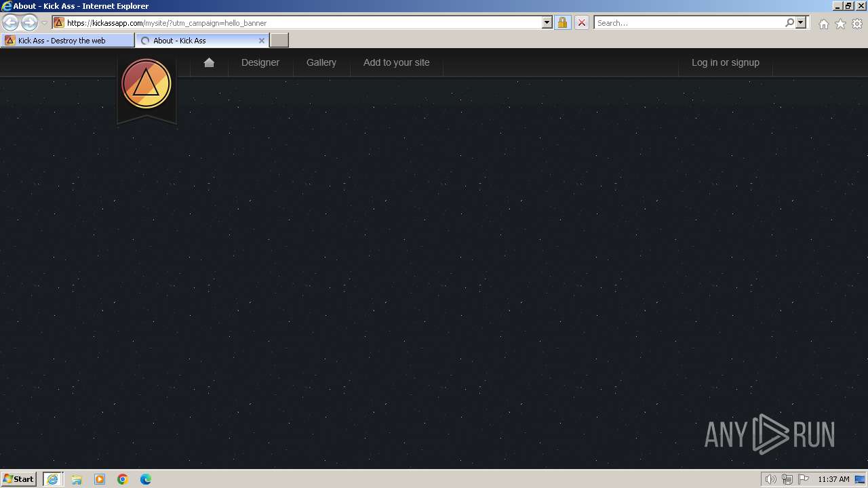
Task: Click the volume speaker tray icon
Action: click(x=771, y=479)
